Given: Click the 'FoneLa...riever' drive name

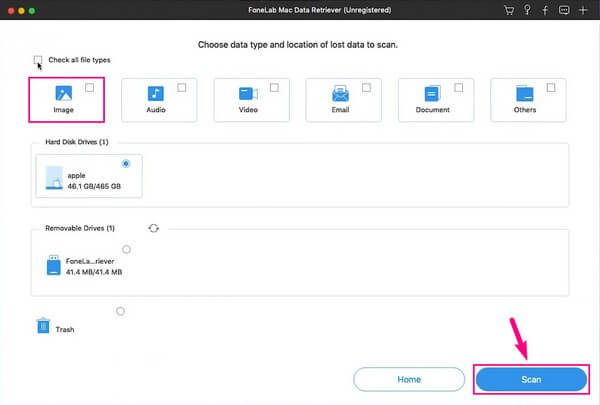Looking at the screenshot, I should pyautogui.click(x=90, y=261).
